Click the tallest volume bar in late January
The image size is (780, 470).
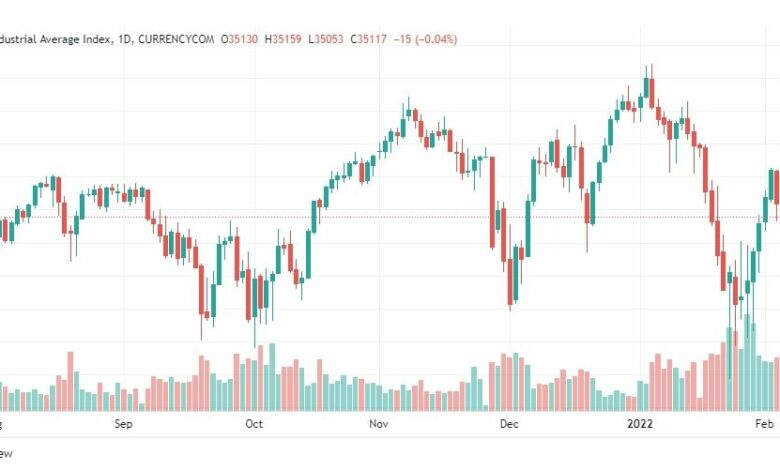tap(747, 363)
